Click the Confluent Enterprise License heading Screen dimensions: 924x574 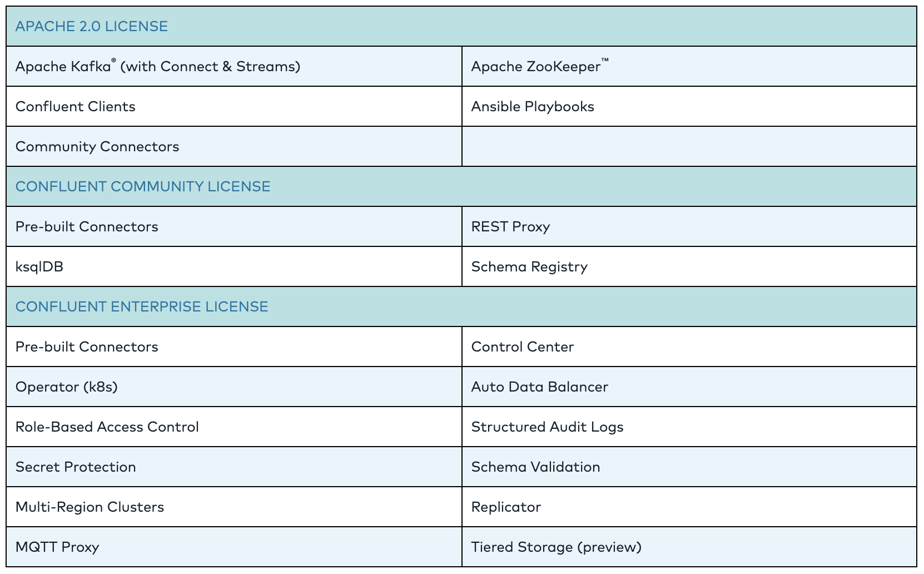click(142, 307)
